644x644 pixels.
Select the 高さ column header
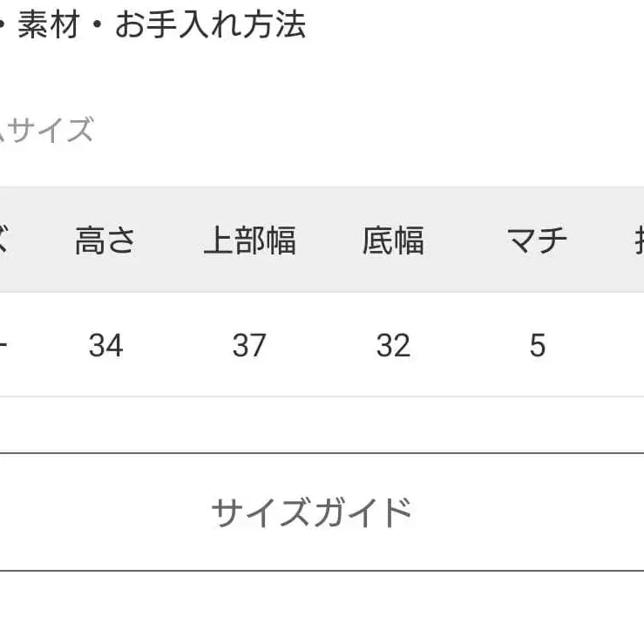click(105, 241)
